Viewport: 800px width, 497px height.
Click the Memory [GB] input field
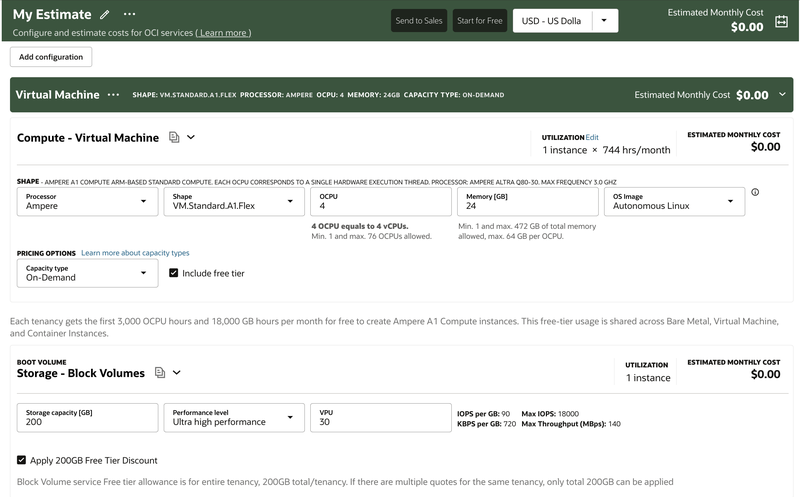click(x=528, y=202)
